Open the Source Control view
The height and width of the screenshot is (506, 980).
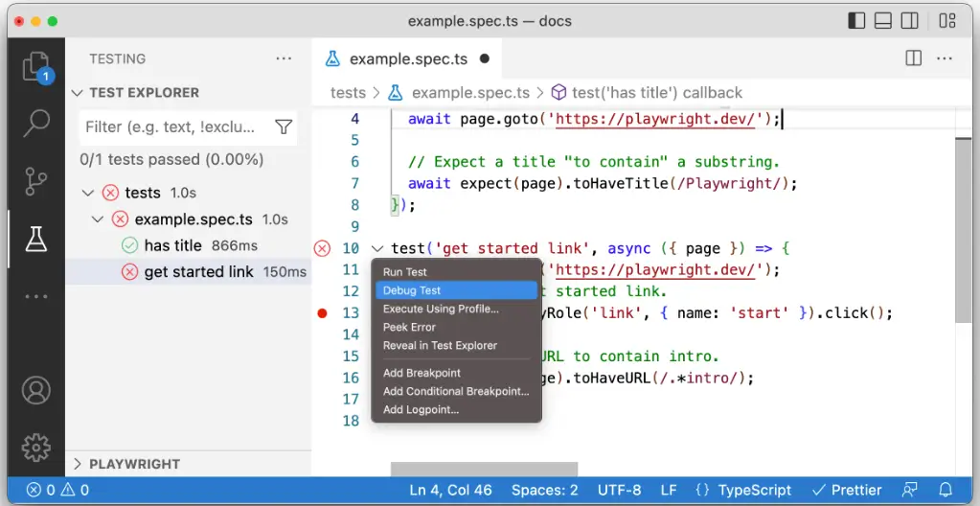[x=36, y=180]
